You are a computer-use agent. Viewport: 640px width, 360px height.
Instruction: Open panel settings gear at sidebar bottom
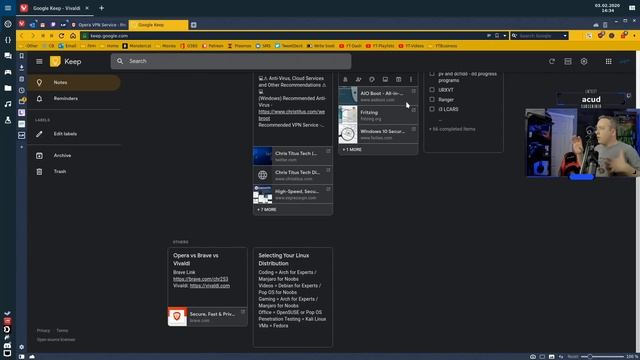(x=22, y=347)
